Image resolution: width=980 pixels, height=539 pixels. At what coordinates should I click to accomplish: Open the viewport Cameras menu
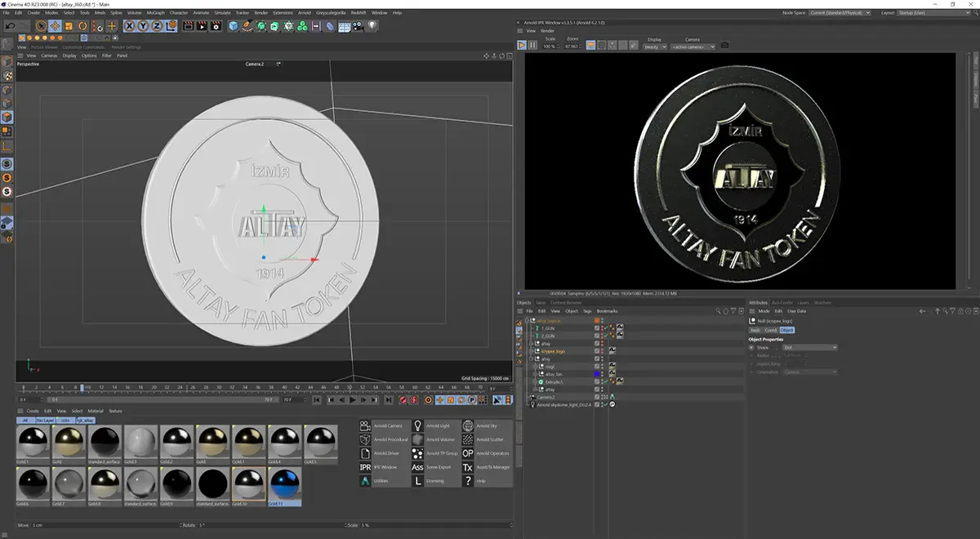pos(48,56)
